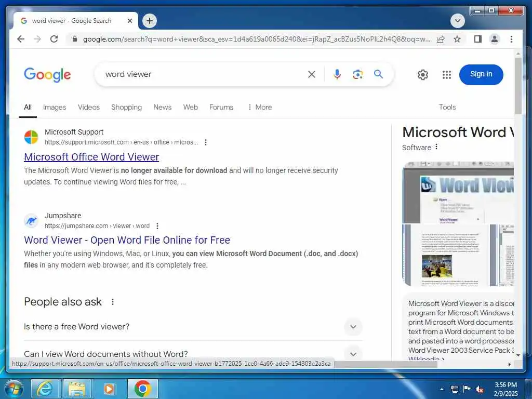532x399 pixels.
Task: Switch to Videos results tab
Action: tap(89, 107)
